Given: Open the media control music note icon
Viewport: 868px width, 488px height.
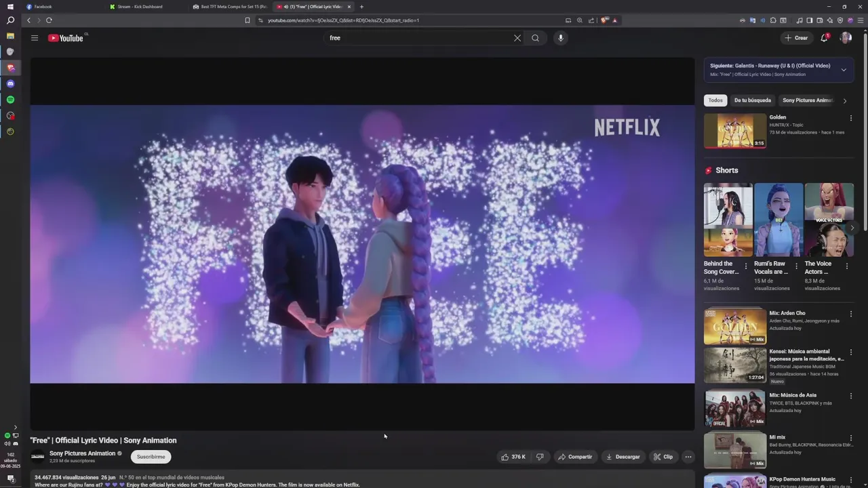Looking at the screenshot, I should coord(800,20).
